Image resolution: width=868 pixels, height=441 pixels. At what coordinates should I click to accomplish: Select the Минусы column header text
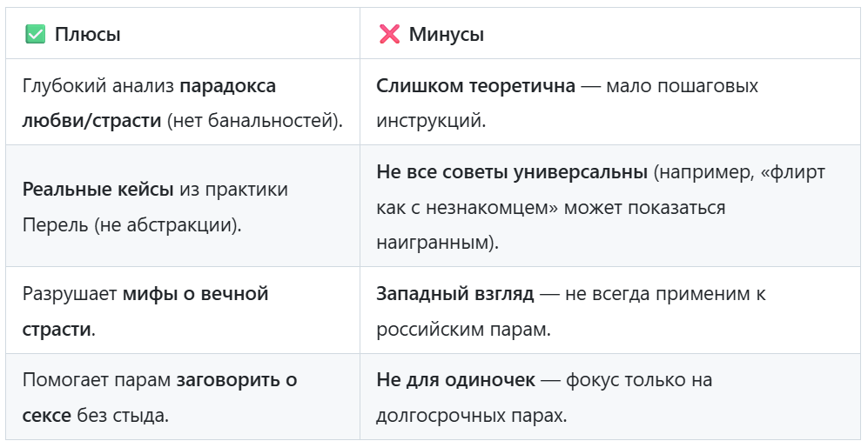point(446,34)
